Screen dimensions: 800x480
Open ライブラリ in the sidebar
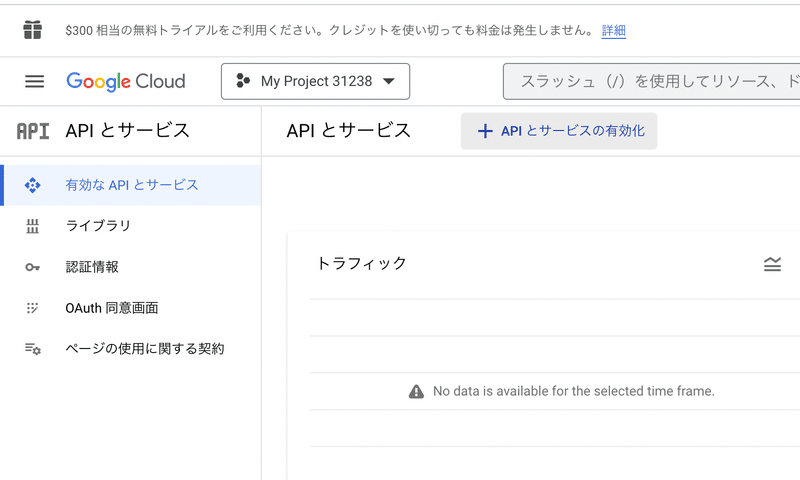tap(98, 226)
